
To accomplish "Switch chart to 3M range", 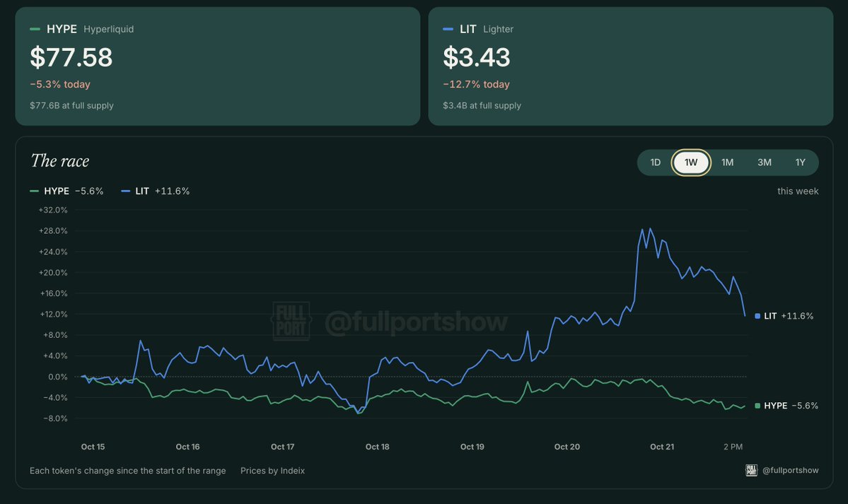I will pyautogui.click(x=764, y=163).
